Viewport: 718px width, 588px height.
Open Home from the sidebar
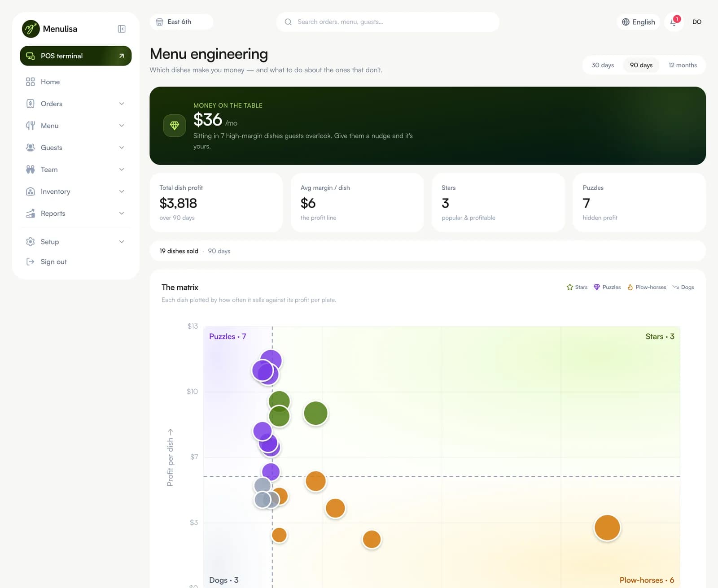(75, 82)
